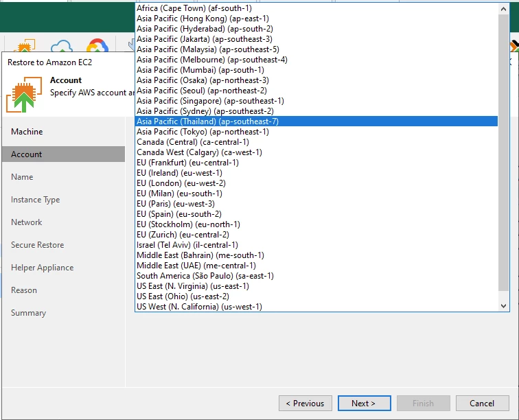Image resolution: width=519 pixels, height=420 pixels.
Task: Choose EU (Ireland) eu-west-1
Action: tap(316, 173)
